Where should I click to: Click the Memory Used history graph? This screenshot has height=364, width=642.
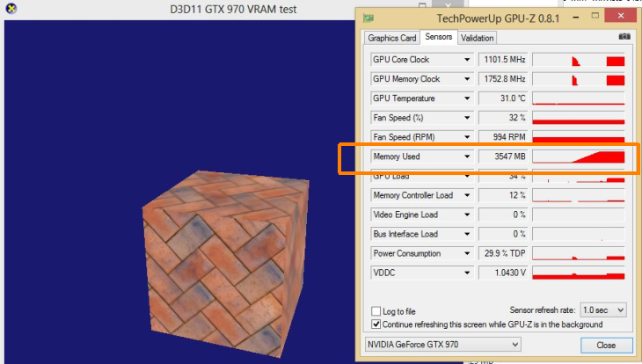(579, 157)
